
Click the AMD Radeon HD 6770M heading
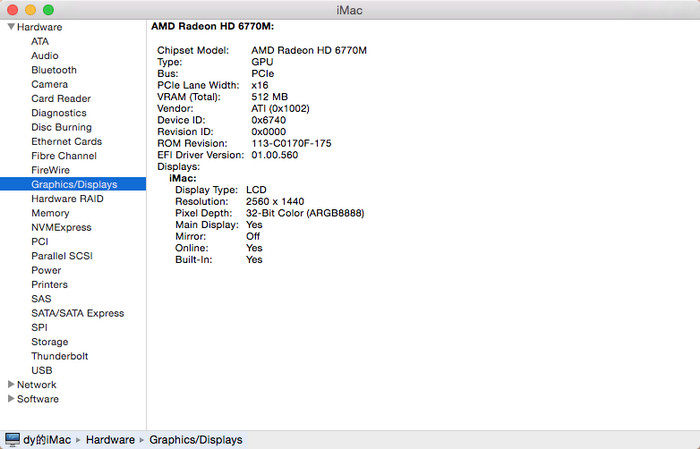pyautogui.click(x=212, y=26)
